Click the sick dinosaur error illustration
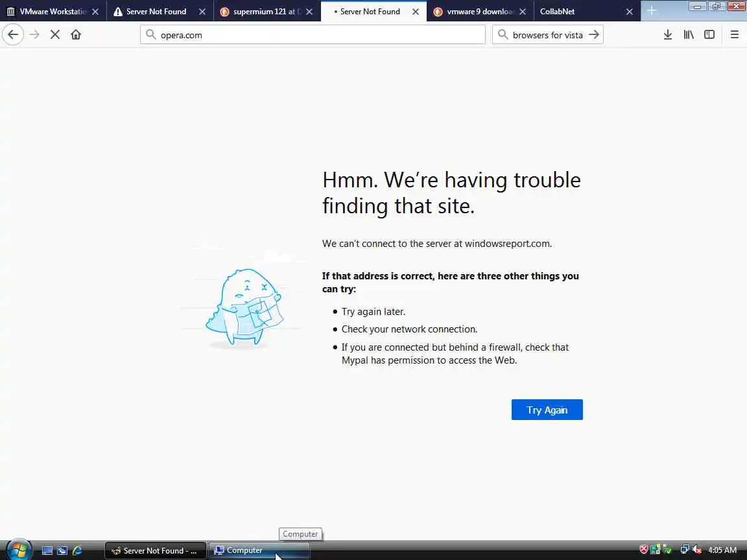This screenshot has width=747, height=560. click(244, 307)
